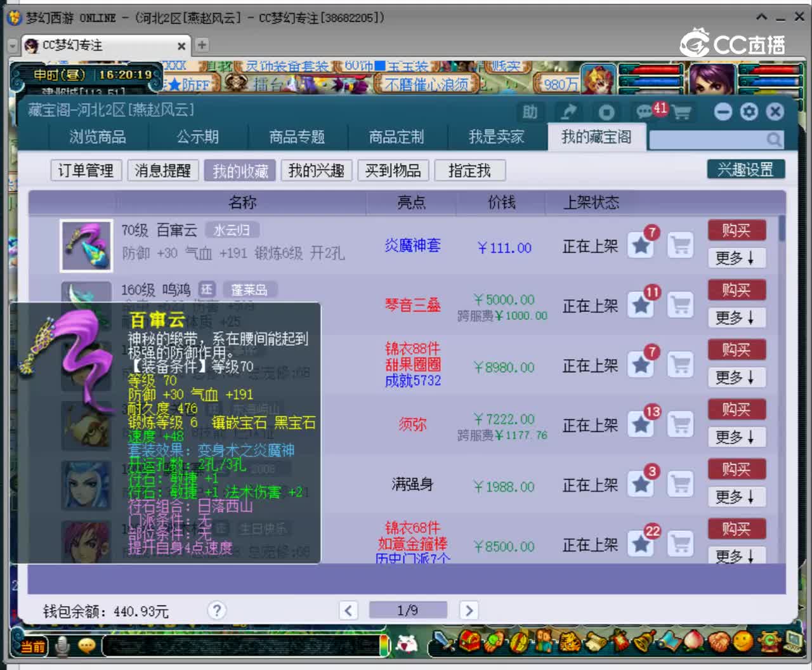Click the microphone icon in chat bar
812x670 pixels.
pos(62,646)
